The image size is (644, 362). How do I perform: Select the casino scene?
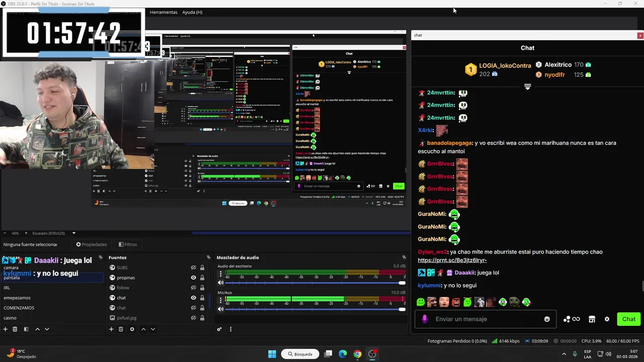51,318
